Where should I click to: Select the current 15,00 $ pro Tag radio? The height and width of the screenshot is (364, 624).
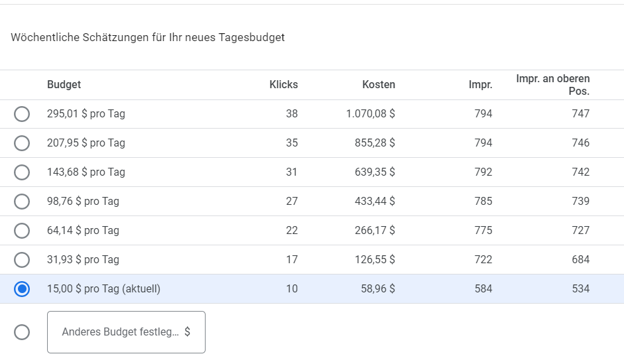(22, 289)
